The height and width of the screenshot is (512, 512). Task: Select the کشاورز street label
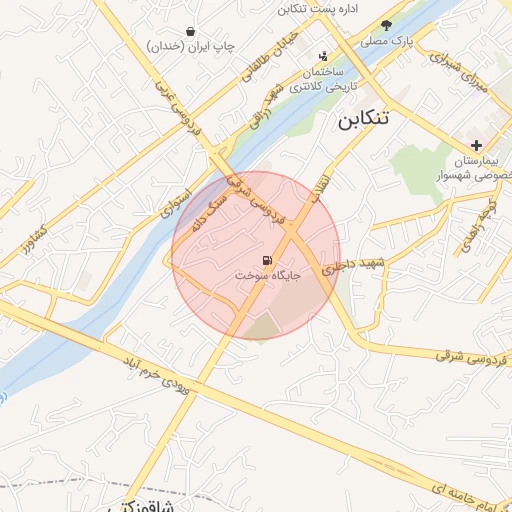pos(34,240)
